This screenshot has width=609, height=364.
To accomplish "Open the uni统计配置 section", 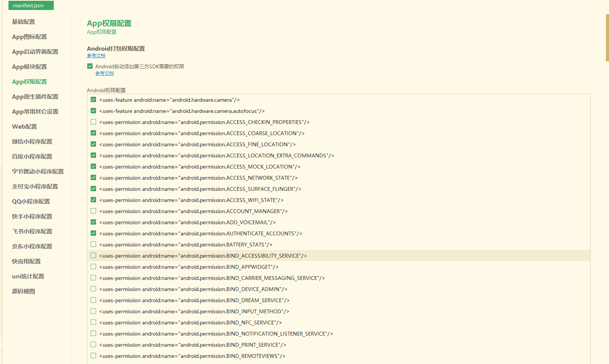I will [x=28, y=276].
